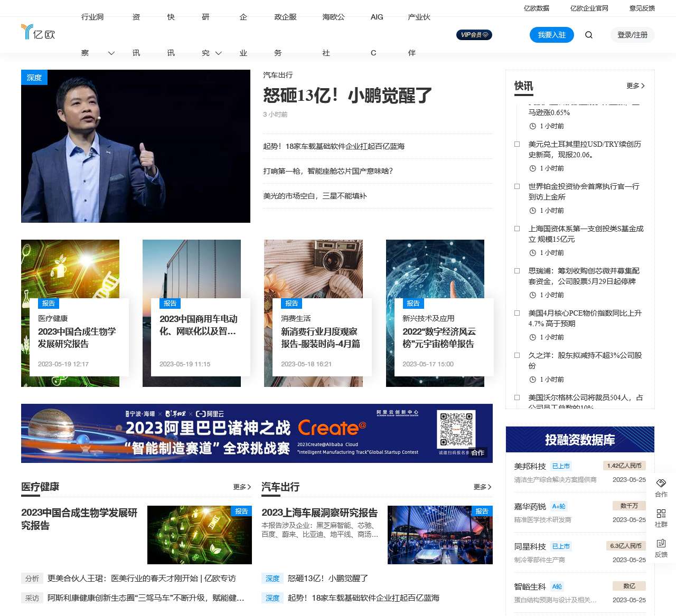Open the VIP会员 badge

pos(474,35)
